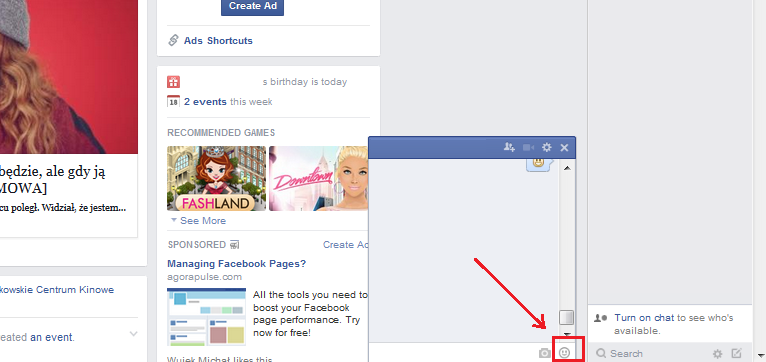Click chat scrollbar up arrow

pyautogui.click(x=567, y=168)
